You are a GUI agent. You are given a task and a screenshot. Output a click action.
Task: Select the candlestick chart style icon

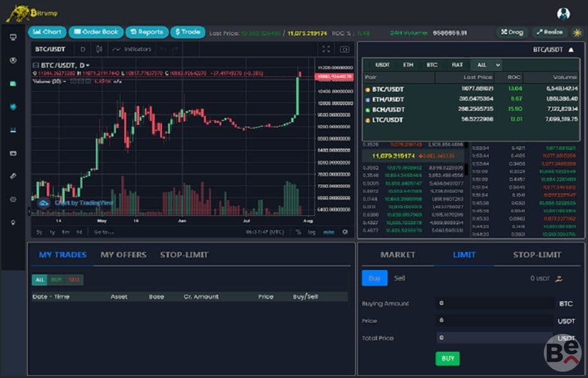(99, 49)
